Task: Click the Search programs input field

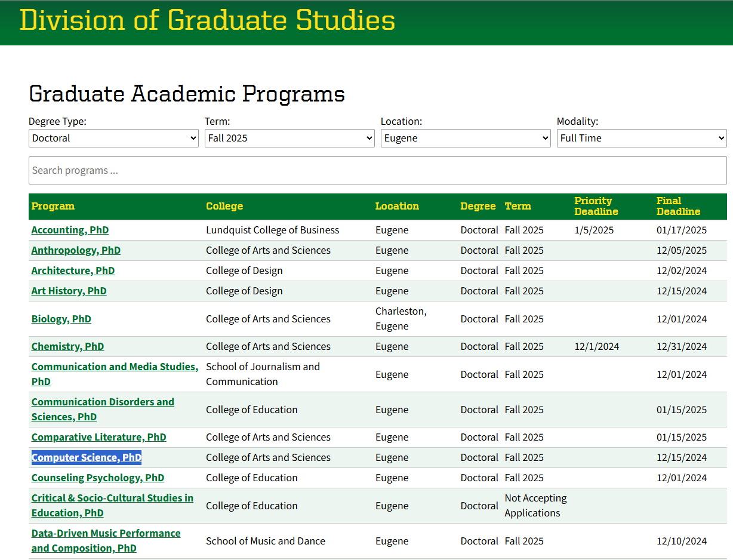Action: [x=377, y=171]
